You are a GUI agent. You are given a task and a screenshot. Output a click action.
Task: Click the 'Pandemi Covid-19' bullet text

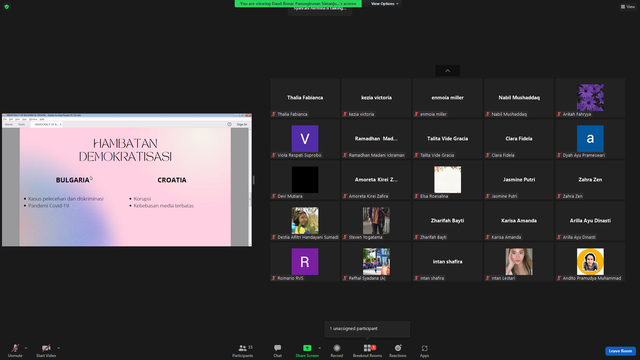point(49,206)
